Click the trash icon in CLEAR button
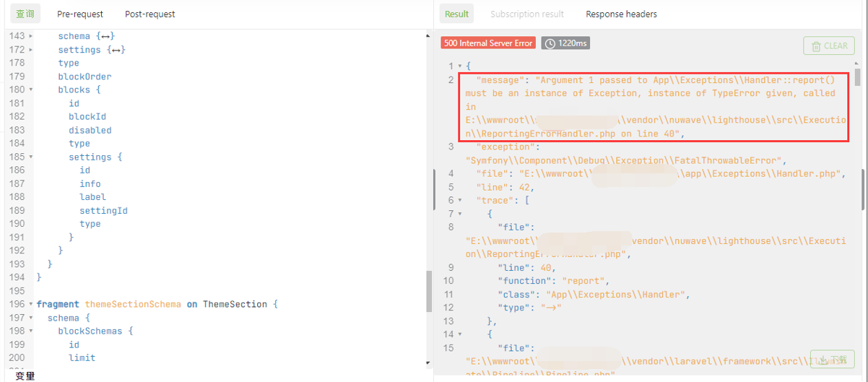Viewport: 868px width, 382px height. pos(816,45)
